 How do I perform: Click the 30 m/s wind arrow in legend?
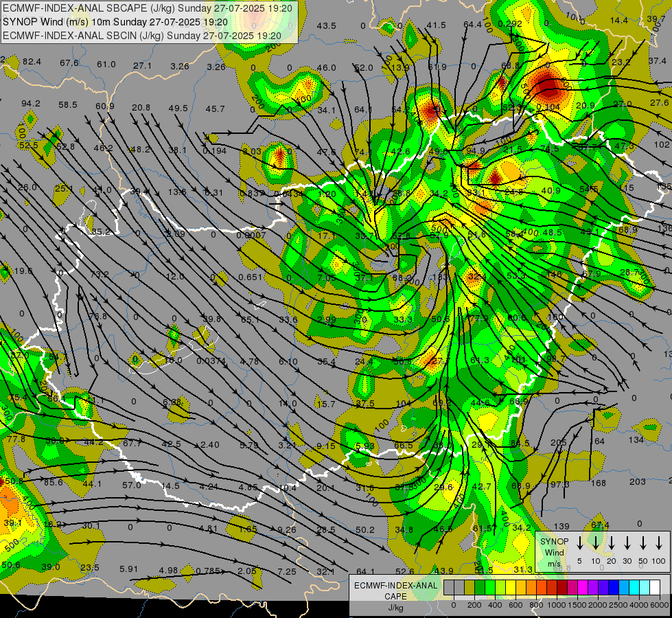pos(627,543)
